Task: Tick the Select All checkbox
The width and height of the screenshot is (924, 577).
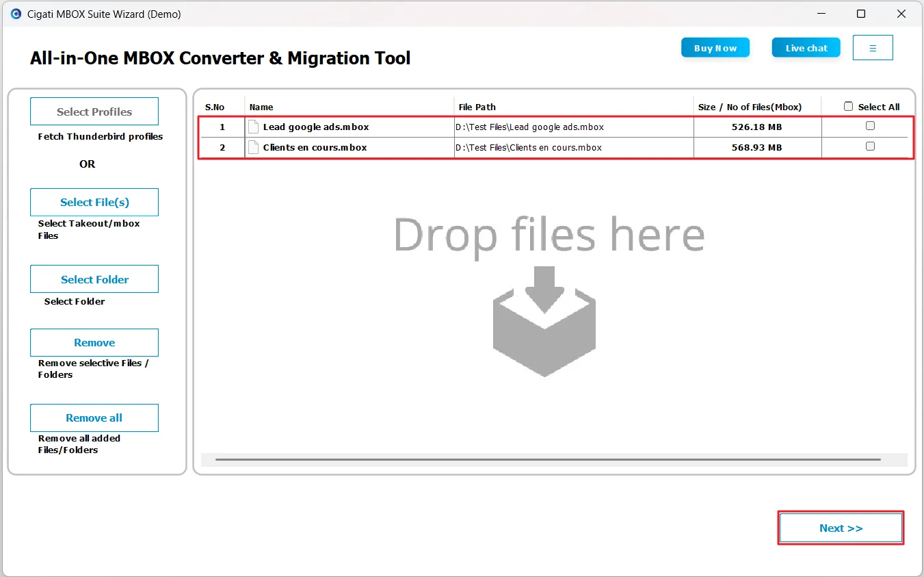Action: click(849, 106)
